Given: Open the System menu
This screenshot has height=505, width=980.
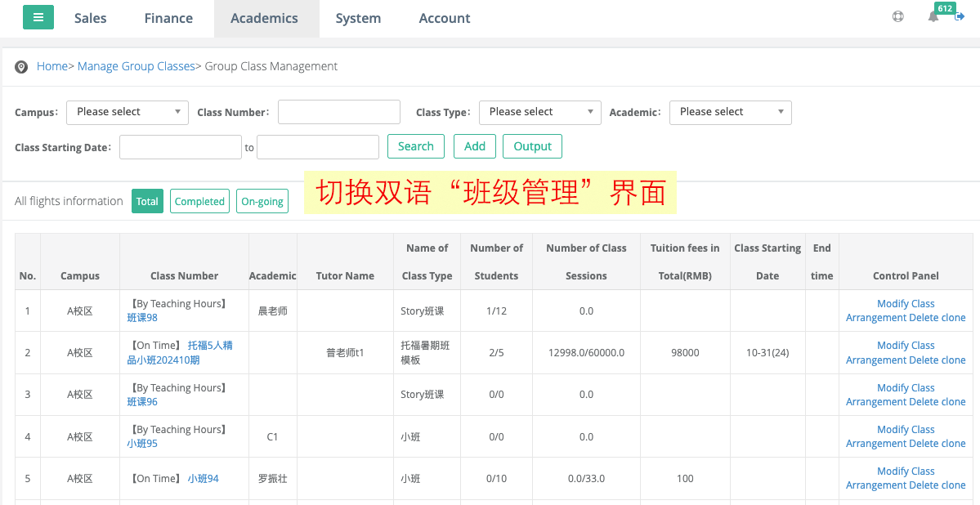Looking at the screenshot, I should coord(358,18).
